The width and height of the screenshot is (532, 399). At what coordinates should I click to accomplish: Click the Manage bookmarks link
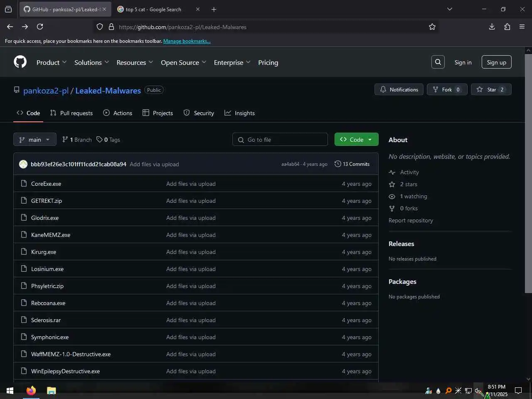click(x=187, y=41)
